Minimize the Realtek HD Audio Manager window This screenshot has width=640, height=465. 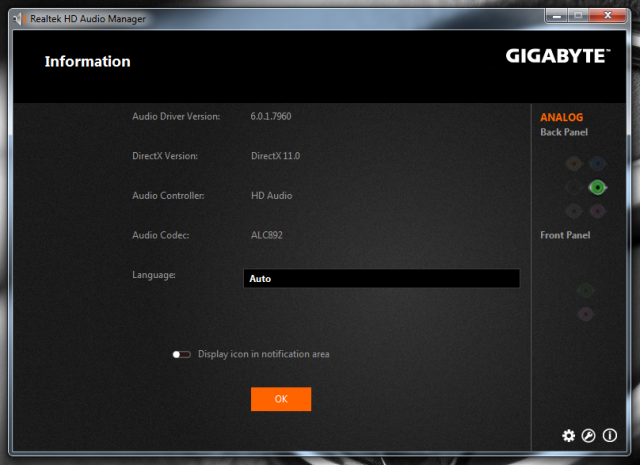(x=557, y=16)
